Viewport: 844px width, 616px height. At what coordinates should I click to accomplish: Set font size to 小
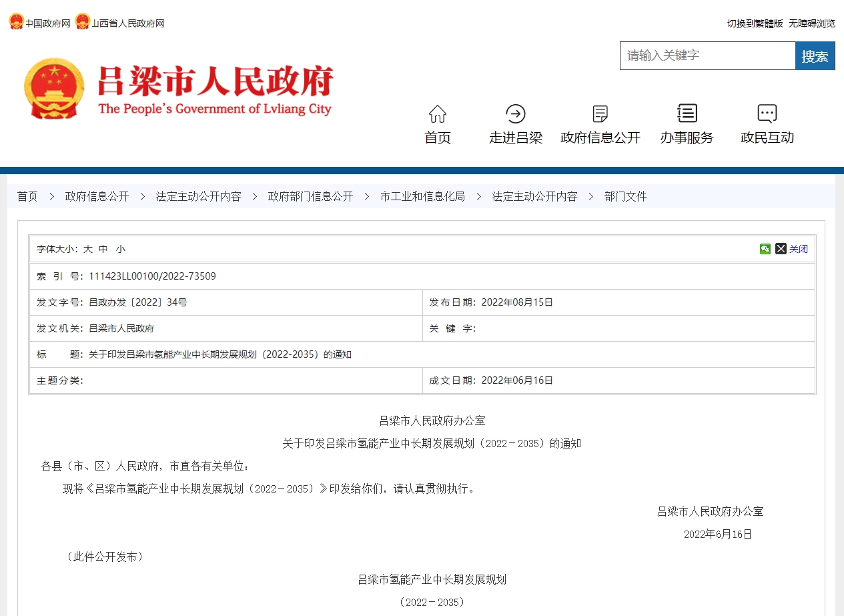pyautogui.click(x=120, y=249)
